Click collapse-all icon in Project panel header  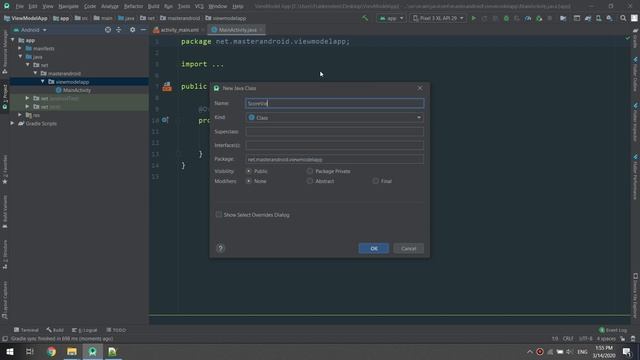coord(119,30)
